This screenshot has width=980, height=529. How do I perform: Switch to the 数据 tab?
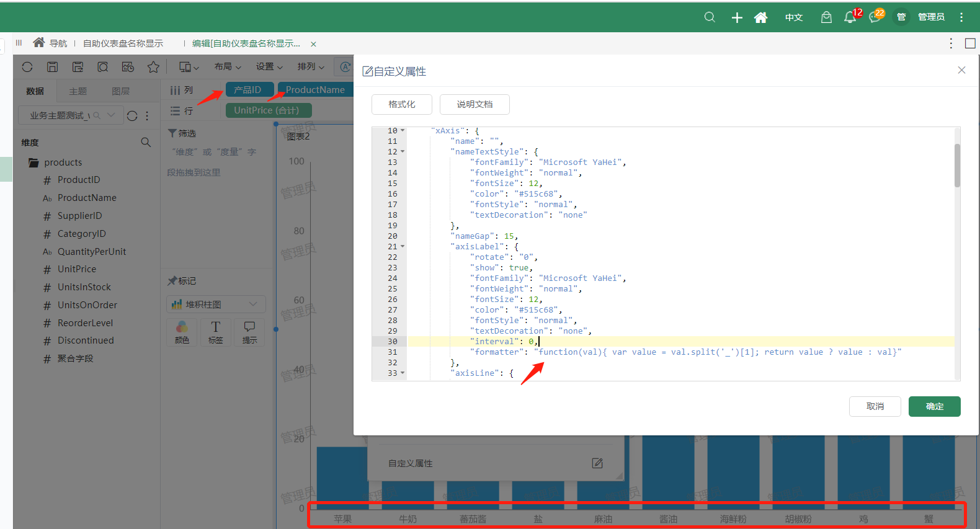click(x=35, y=91)
